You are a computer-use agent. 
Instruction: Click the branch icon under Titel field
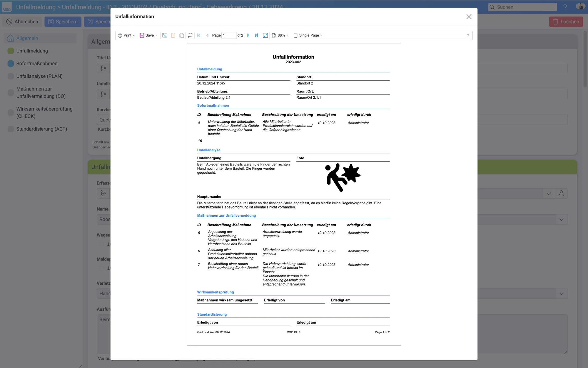[103, 68]
